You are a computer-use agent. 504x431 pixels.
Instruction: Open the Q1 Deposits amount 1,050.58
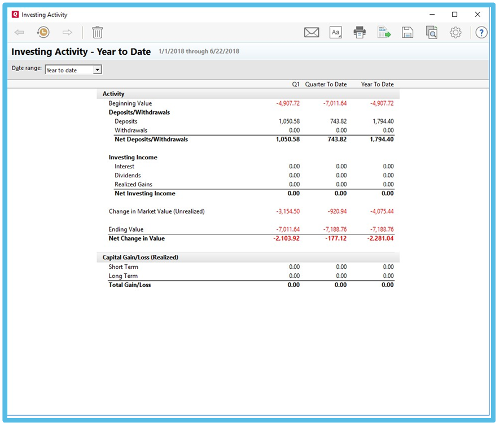[x=289, y=121]
